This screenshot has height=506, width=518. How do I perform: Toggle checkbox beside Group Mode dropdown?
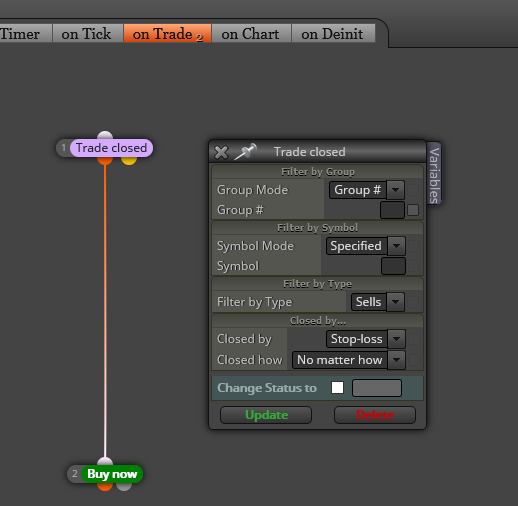pyautogui.click(x=413, y=190)
